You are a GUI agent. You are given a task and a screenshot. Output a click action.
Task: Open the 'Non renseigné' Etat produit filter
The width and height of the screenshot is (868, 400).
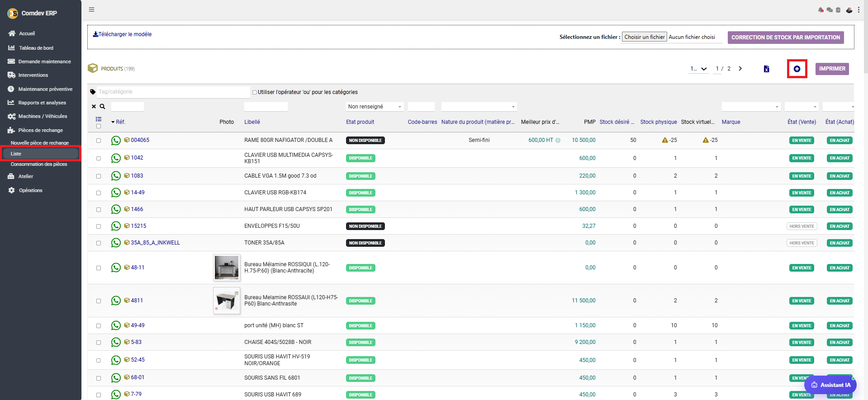[375, 107]
